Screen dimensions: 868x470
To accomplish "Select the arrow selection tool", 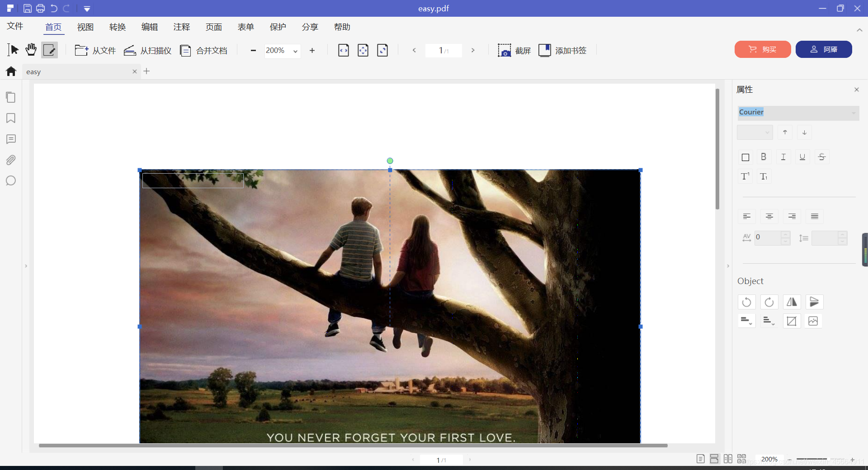I will point(13,50).
